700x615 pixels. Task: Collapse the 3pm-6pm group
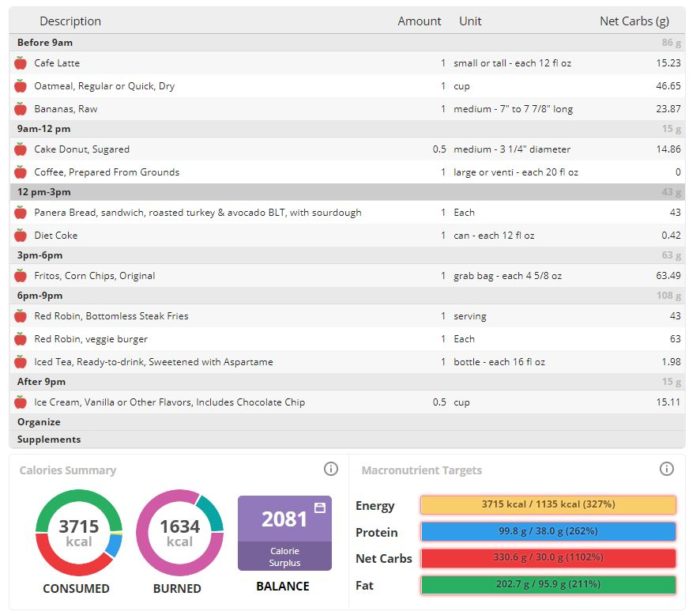click(x=347, y=255)
